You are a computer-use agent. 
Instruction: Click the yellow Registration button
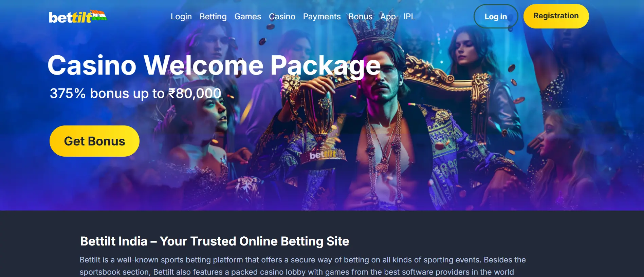pos(556,16)
